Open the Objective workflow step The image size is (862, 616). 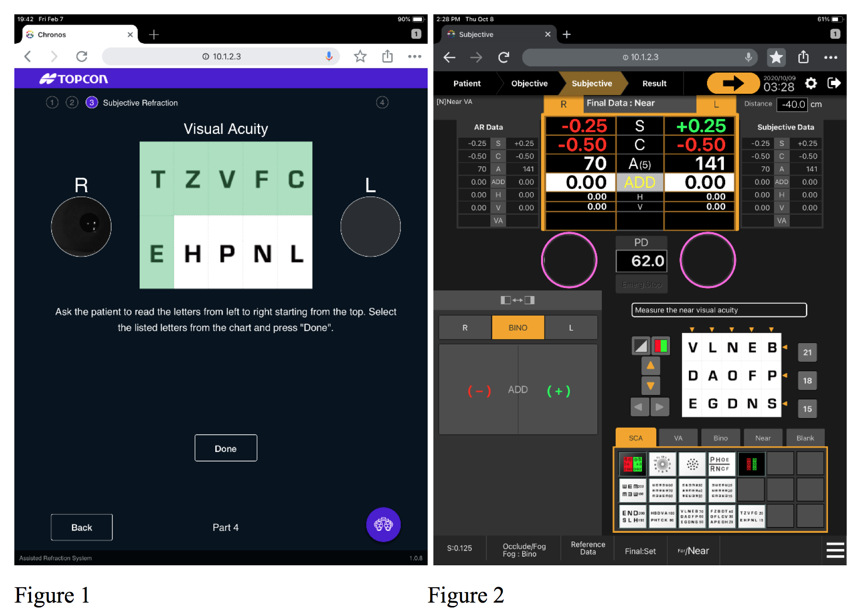(529, 83)
